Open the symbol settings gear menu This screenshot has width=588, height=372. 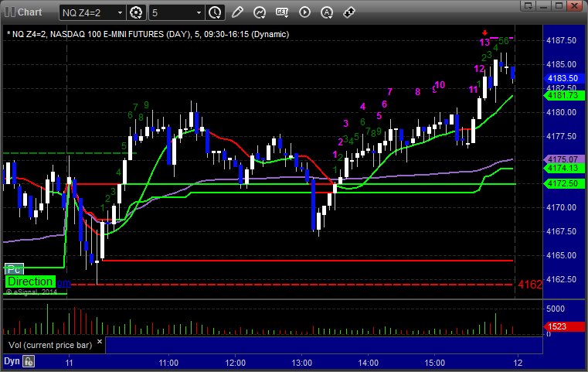(136, 12)
